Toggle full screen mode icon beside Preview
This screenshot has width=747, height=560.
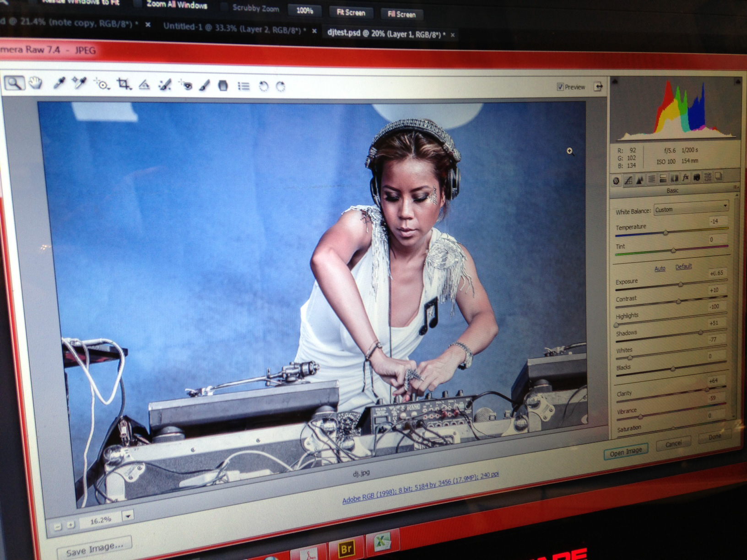598,86
